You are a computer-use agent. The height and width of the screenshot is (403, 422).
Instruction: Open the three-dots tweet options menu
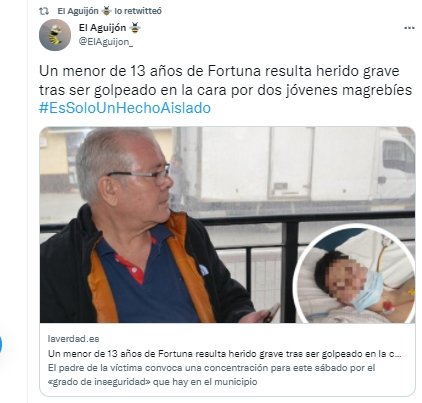coord(409,28)
